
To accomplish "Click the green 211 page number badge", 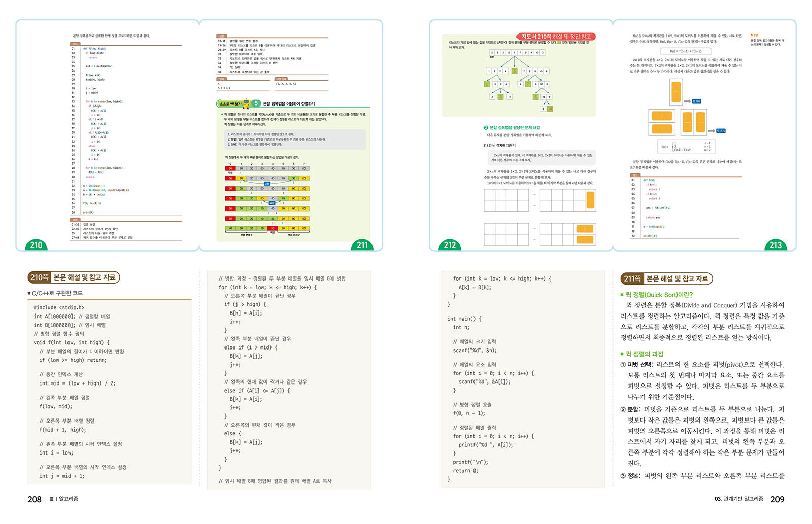I will (362, 245).
